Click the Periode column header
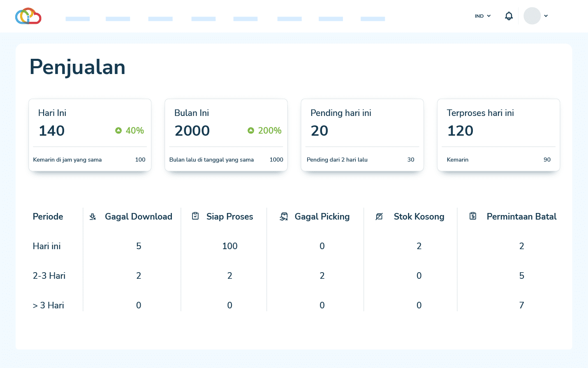This screenshot has height=368, width=588. [48, 217]
